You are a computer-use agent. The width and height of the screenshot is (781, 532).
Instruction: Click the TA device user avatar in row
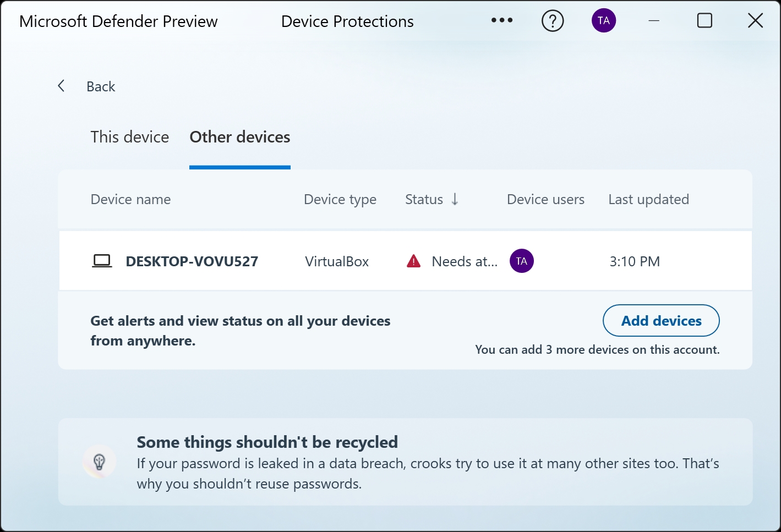coord(522,261)
